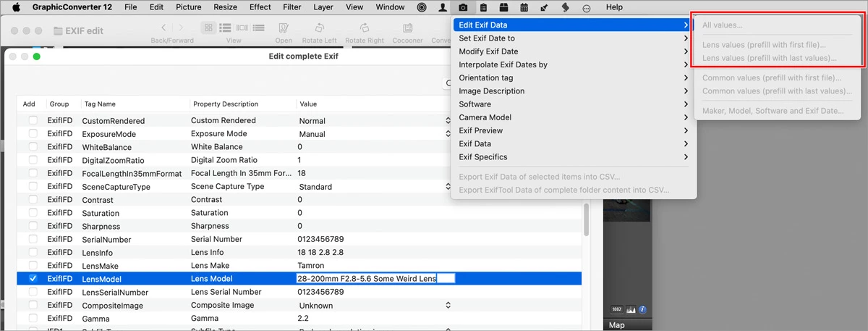The image size is (868, 331).
Task: Click the Cocooner toolbar icon
Action: (408, 28)
